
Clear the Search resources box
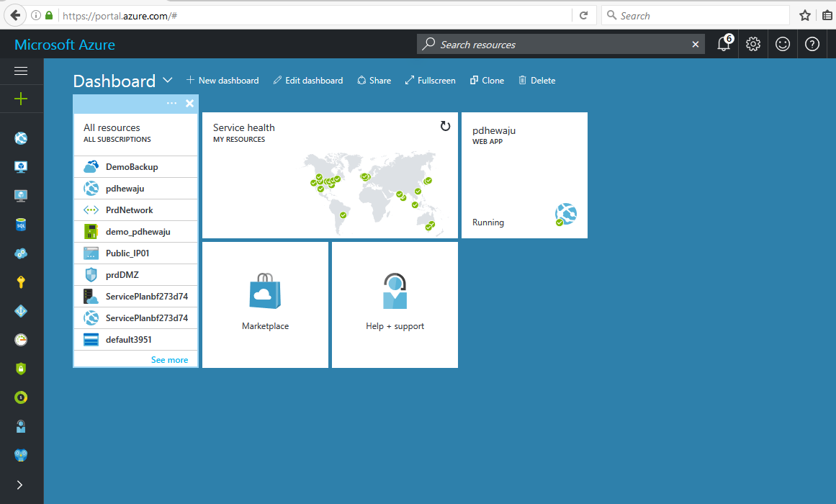[696, 44]
